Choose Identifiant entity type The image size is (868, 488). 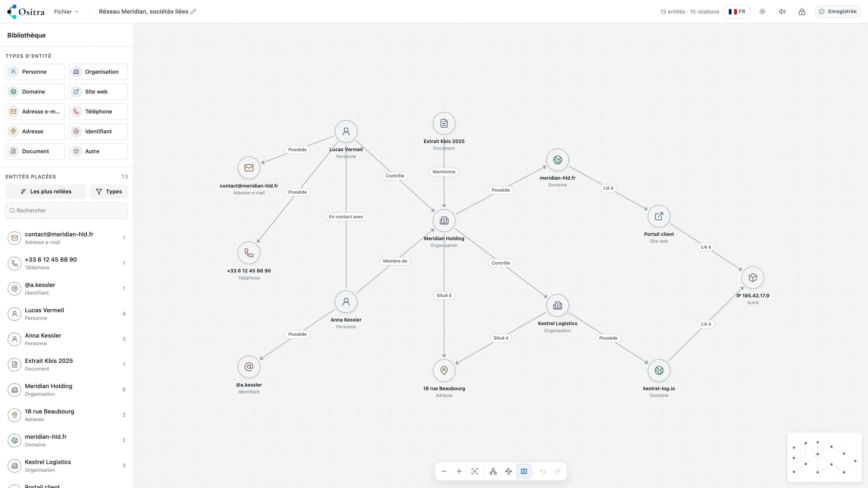tap(98, 131)
